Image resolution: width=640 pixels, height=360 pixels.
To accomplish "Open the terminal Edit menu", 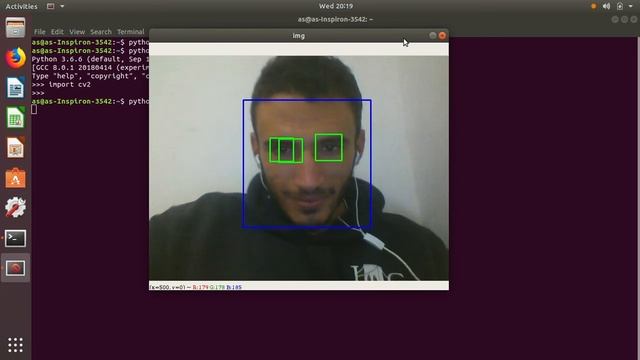I will tap(57, 31).
